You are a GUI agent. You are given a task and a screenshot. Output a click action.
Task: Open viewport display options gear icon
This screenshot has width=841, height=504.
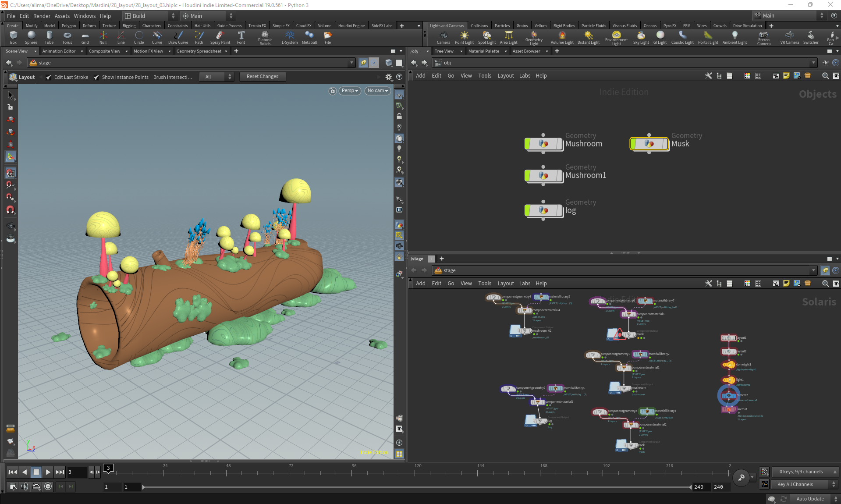pyautogui.click(x=389, y=77)
